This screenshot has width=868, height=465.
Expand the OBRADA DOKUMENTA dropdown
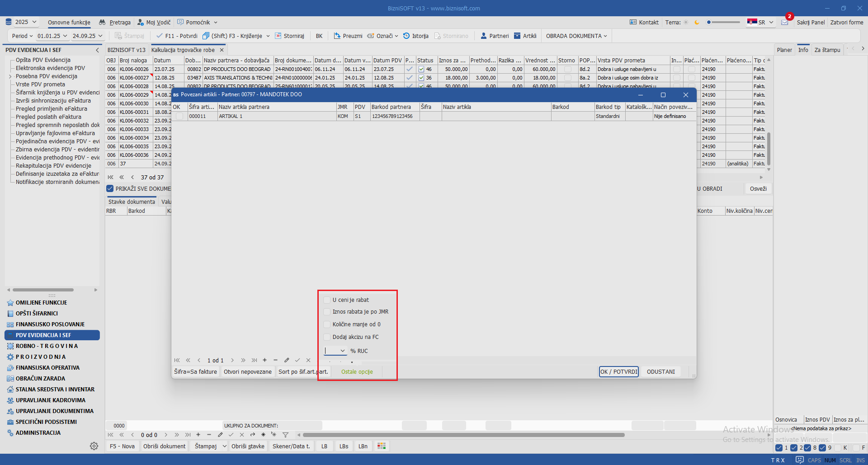(576, 36)
